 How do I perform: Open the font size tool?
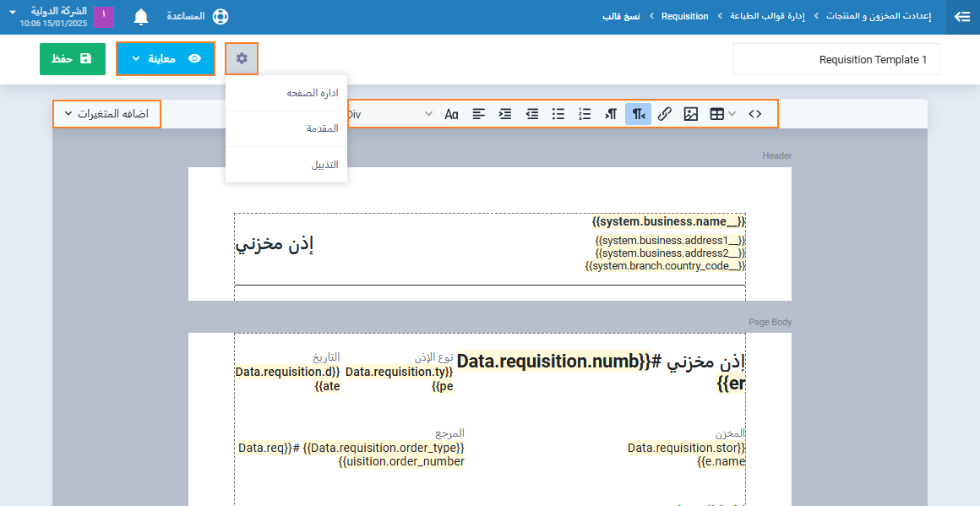tap(452, 114)
